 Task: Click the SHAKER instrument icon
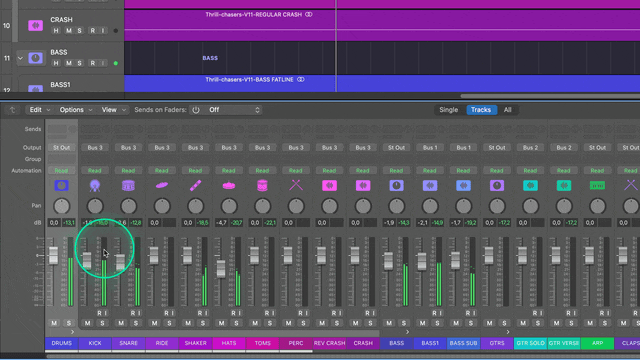(195, 185)
